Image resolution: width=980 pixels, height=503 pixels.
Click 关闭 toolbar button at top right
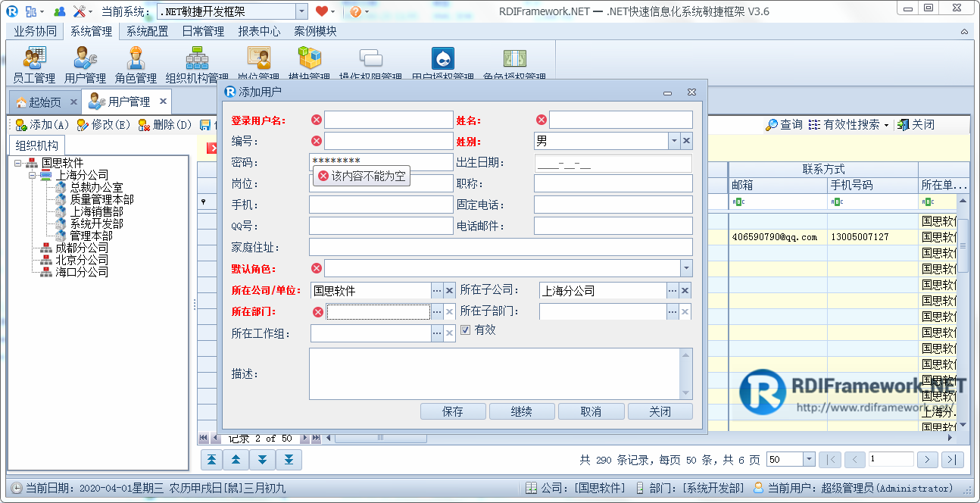point(916,125)
